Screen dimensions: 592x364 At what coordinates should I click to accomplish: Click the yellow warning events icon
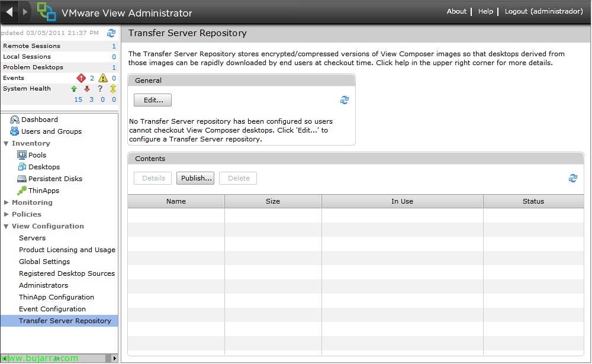[x=102, y=78]
